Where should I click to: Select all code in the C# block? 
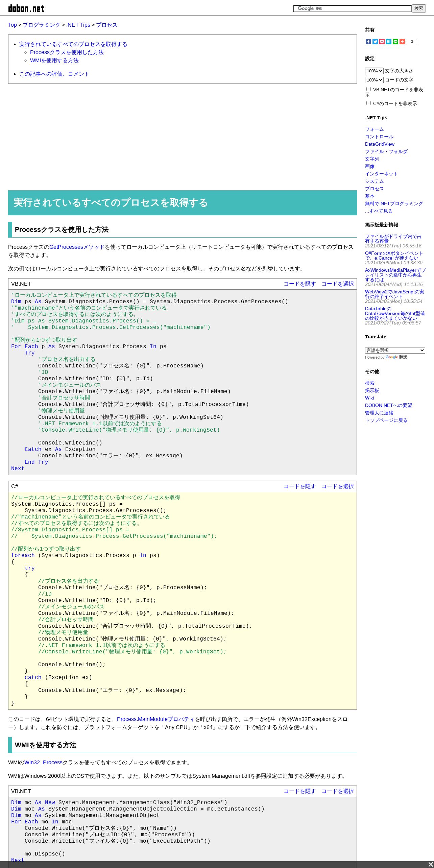click(x=337, y=486)
